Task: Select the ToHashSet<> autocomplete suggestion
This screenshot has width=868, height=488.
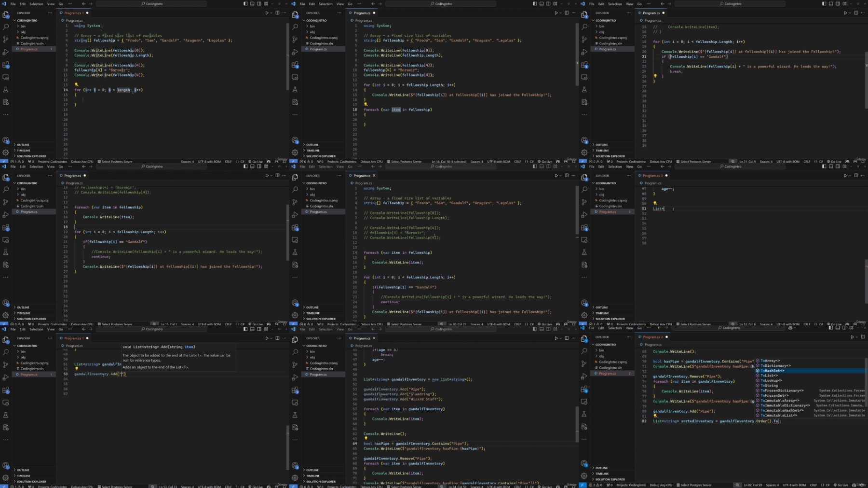Action: point(772,370)
